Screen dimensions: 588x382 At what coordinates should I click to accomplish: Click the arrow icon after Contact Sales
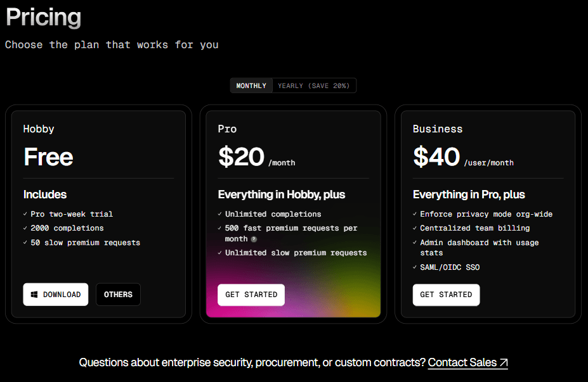point(504,363)
